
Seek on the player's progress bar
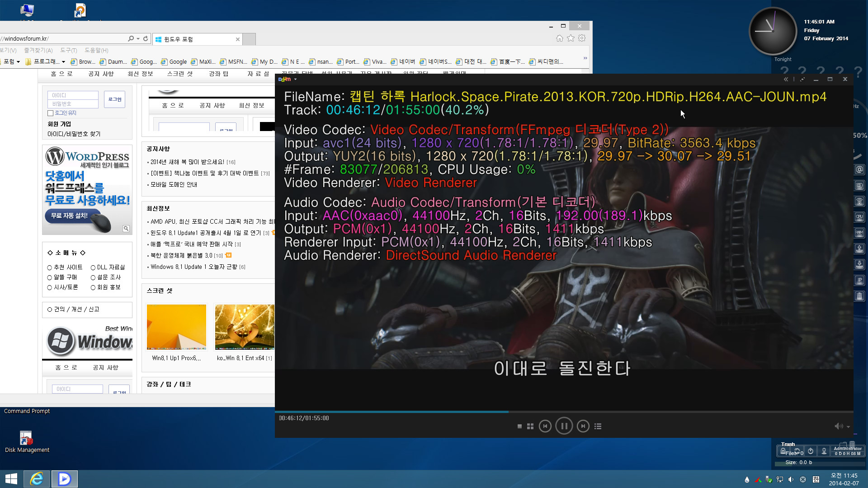(x=564, y=412)
